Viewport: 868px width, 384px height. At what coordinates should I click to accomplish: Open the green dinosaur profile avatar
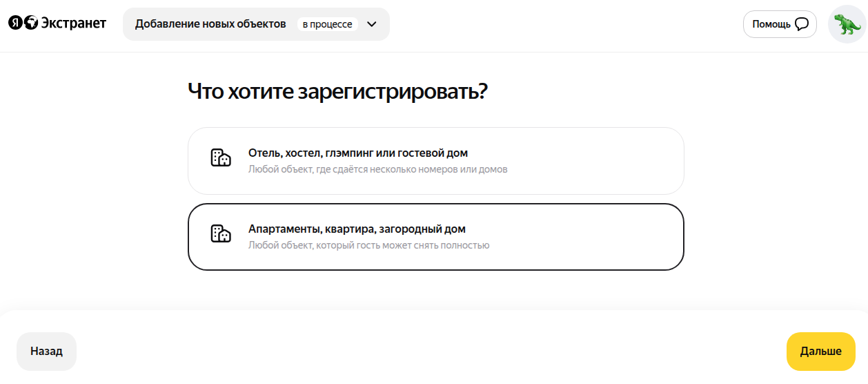[847, 24]
